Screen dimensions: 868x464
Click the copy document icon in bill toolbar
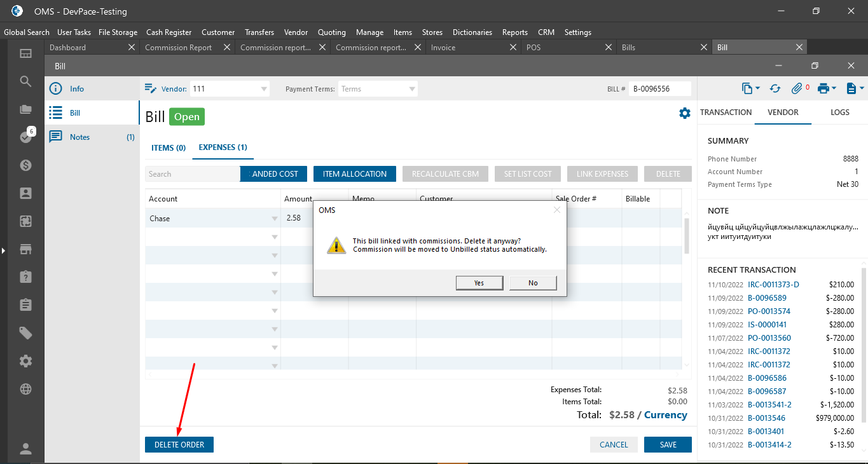pos(747,88)
